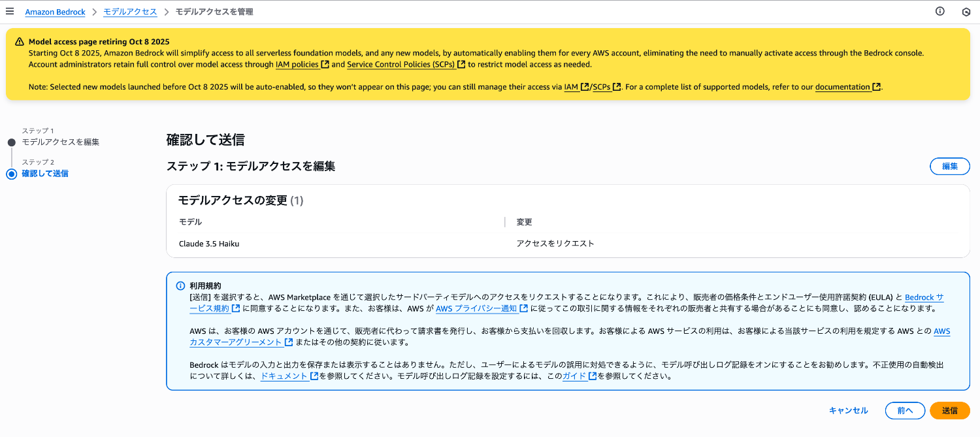Open the IAM policies link in banner

point(302,65)
